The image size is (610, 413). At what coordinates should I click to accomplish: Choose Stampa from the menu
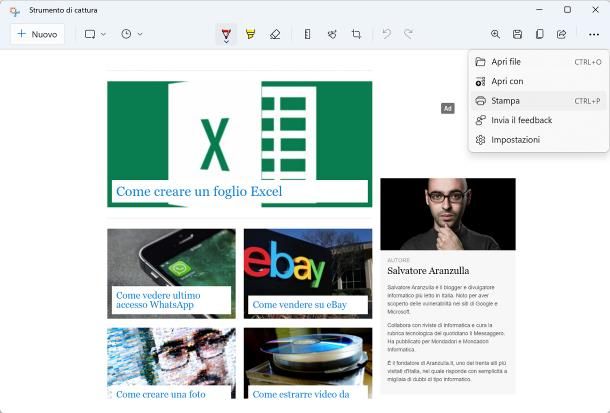[538, 101]
